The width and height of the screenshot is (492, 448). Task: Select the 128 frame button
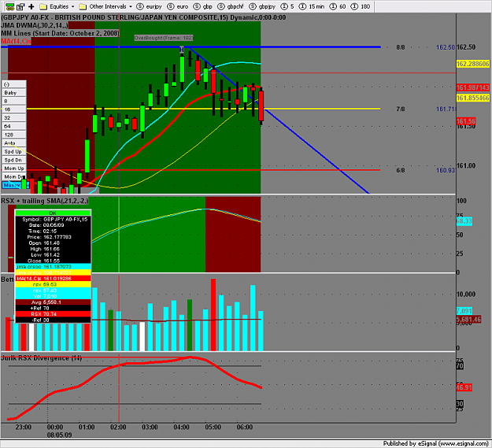click(14, 135)
